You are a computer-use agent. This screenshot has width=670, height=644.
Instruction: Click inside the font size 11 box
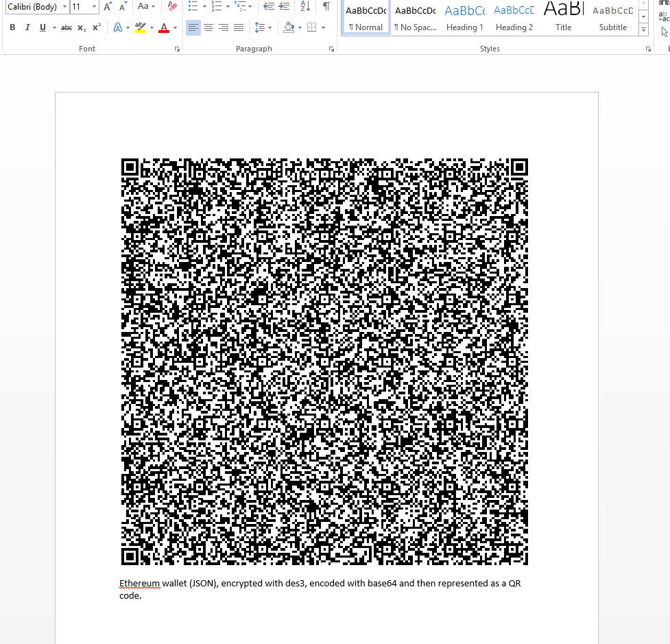[x=80, y=7]
